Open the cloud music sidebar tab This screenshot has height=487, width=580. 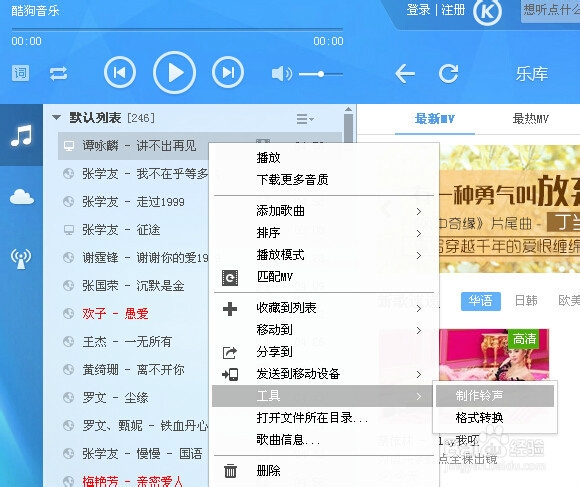21,196
